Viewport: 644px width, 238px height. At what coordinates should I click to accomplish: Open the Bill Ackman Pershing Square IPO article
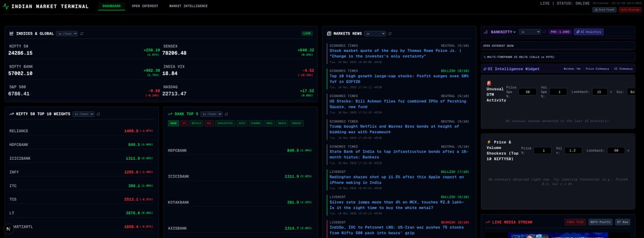point(399,103)
